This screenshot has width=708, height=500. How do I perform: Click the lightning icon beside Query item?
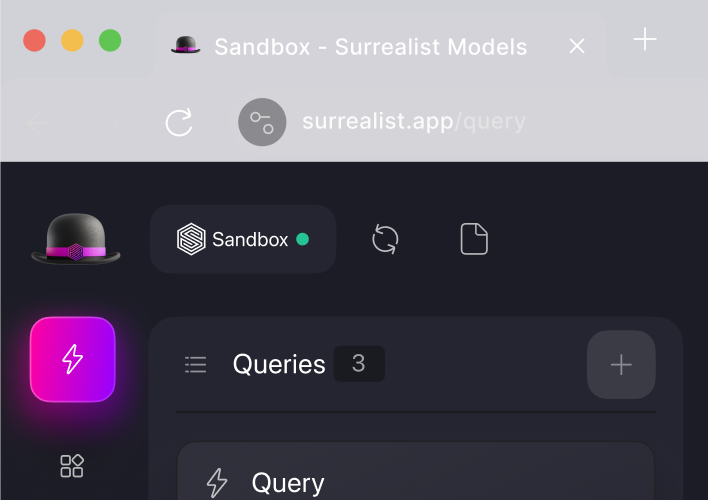tap(216, 483)
